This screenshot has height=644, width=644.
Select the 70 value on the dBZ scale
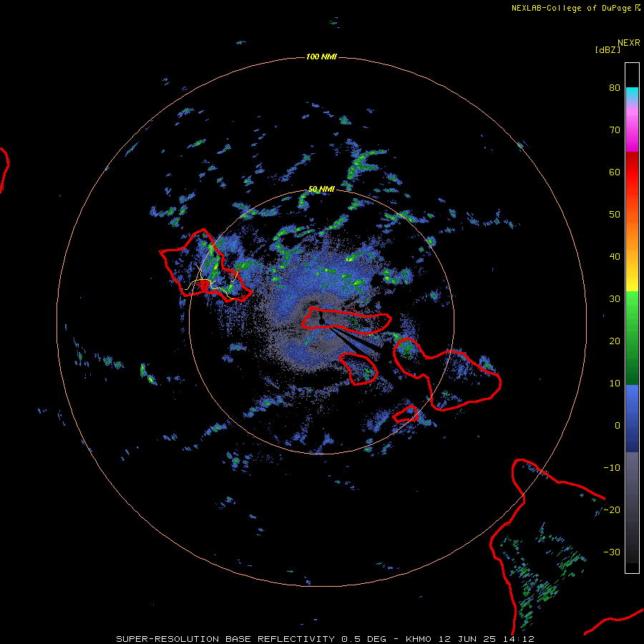pos(615,130)
